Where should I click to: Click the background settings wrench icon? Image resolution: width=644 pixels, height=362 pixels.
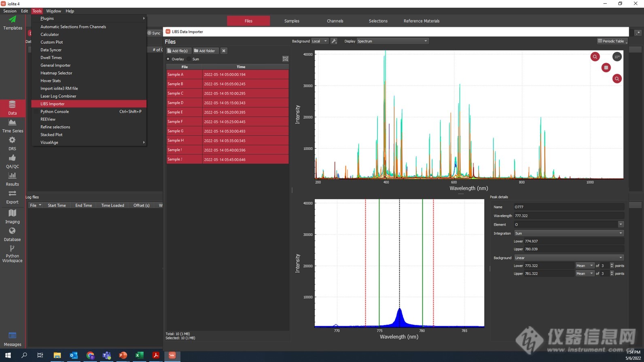click(x=334, y=41)
